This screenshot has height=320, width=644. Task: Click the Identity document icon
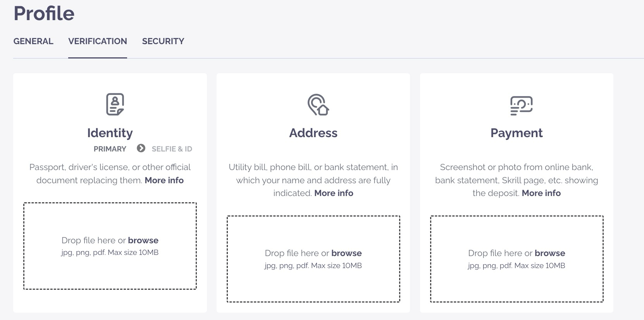pyautogui.click(x=115, y=104)
